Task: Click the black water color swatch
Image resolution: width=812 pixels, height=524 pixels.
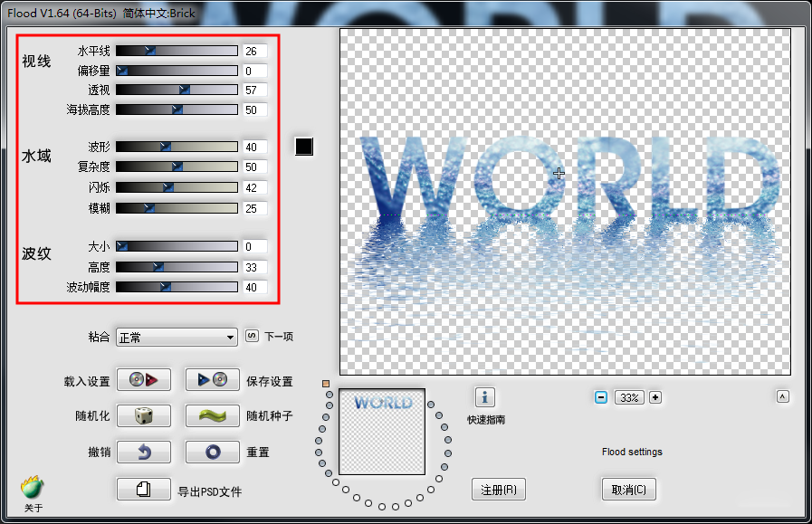Action: point(304,147)
